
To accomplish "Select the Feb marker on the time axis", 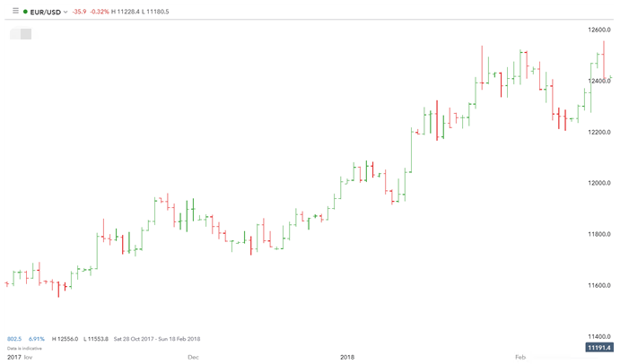I will click(x=520, y=357).
